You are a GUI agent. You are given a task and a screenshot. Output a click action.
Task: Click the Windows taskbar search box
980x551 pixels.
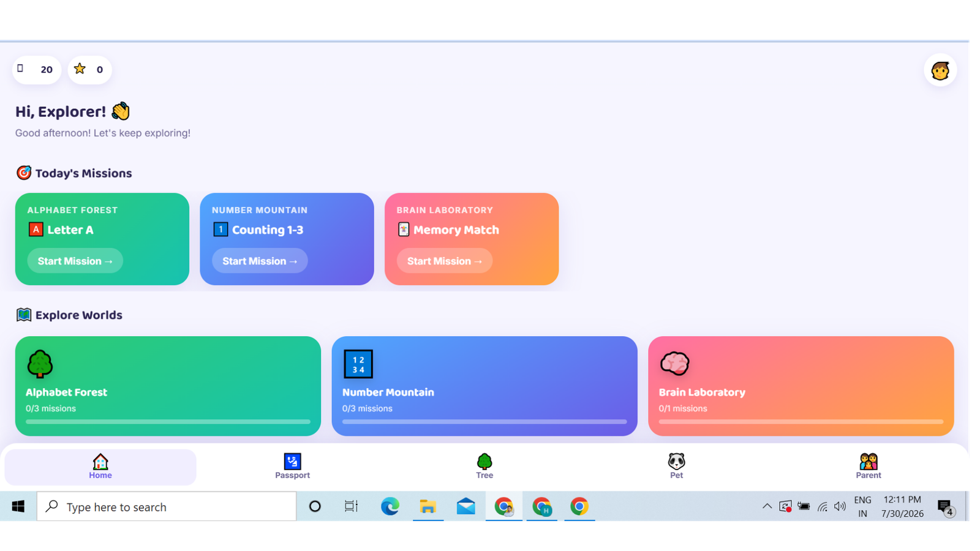point(167,506)
